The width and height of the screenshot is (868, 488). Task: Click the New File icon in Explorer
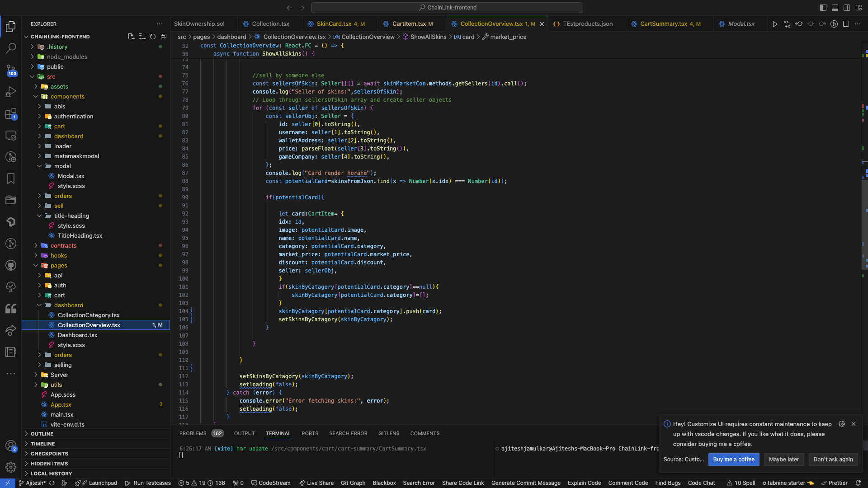click(x=131, y=37)
